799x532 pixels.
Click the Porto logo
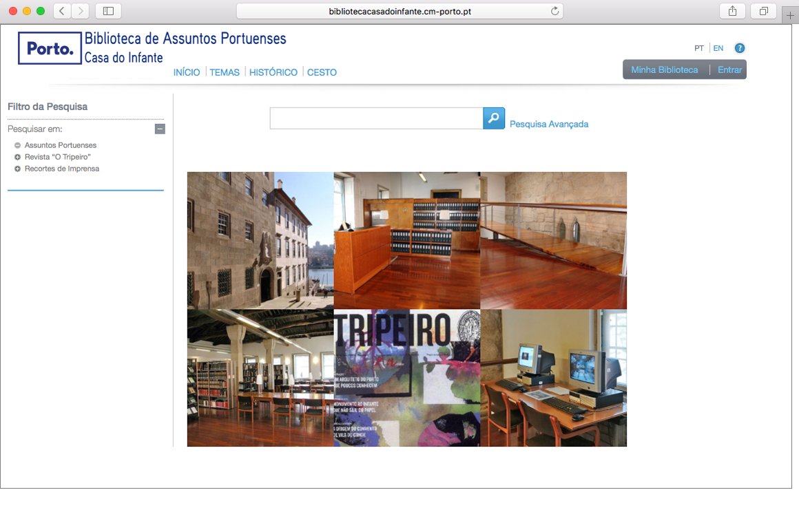(50, 48)
